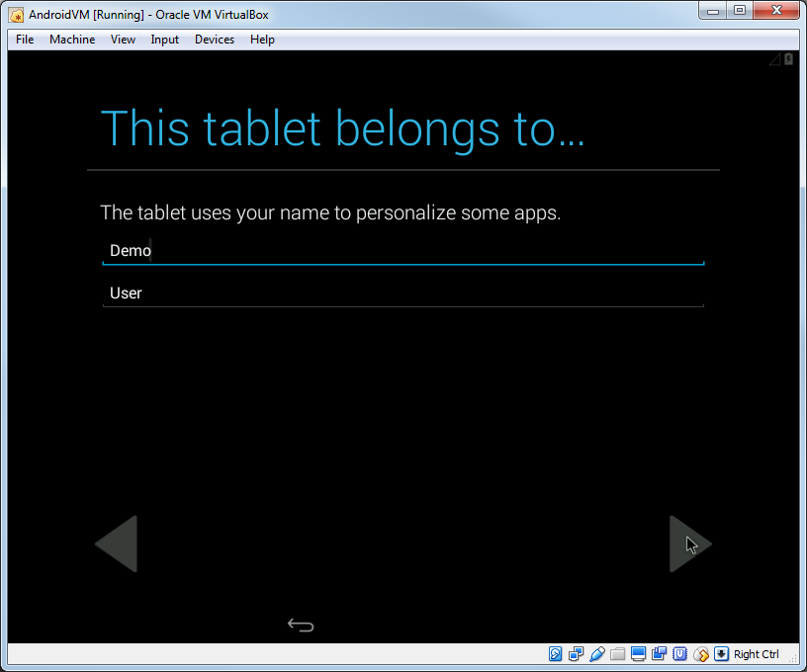Viewport: 807px width, 672px height.
Task: Focus the first name field containing Demo
Action: [403, 251]
